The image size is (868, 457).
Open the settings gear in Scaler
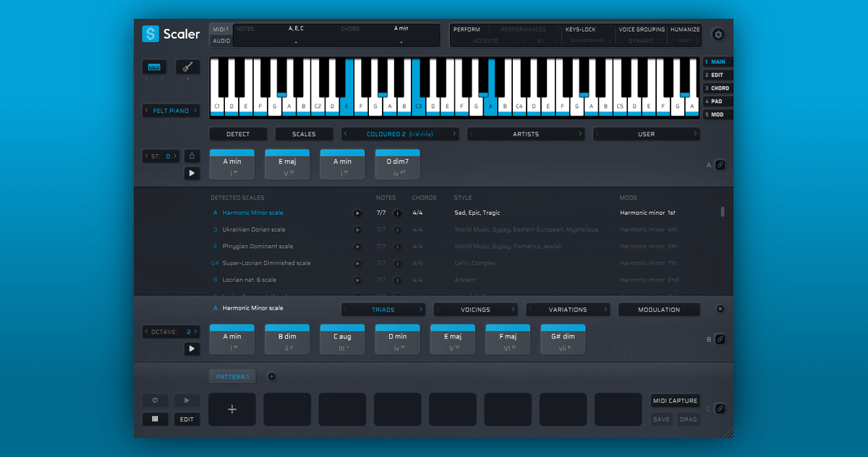[718, 35]
